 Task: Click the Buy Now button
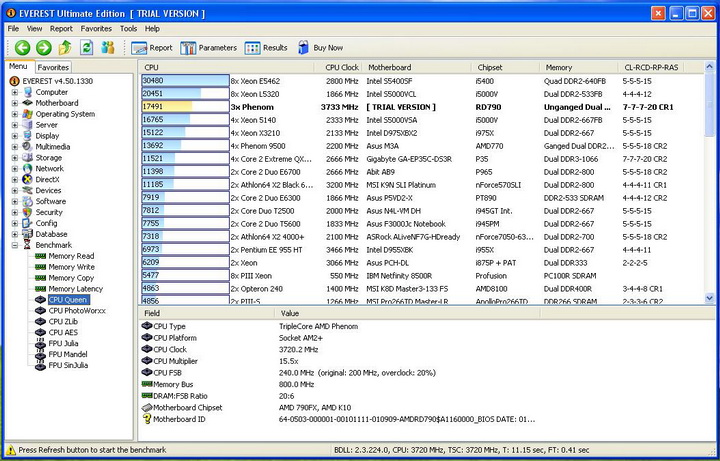click(x=320, y=48)
